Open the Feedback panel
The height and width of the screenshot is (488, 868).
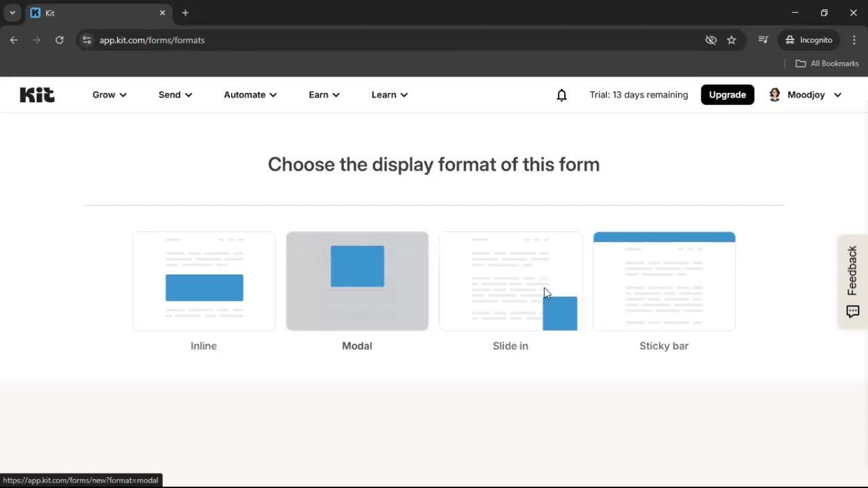(x=852, y=270)
